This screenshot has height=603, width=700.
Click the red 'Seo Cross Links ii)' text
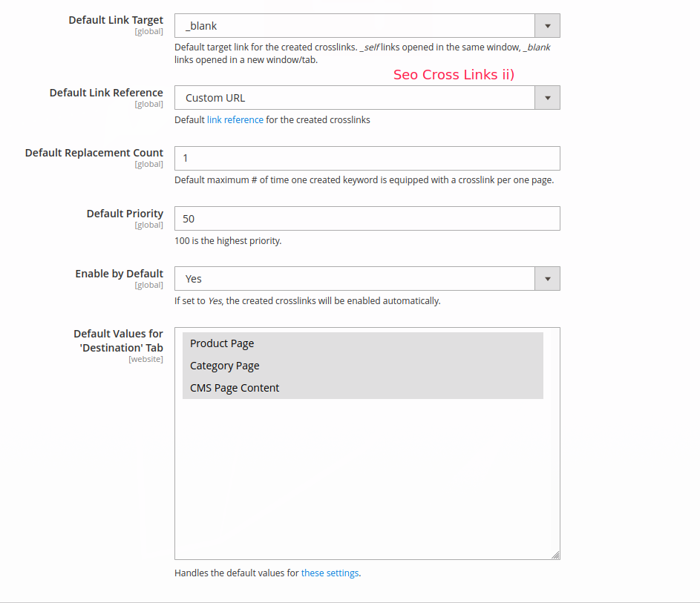point(454,75)
